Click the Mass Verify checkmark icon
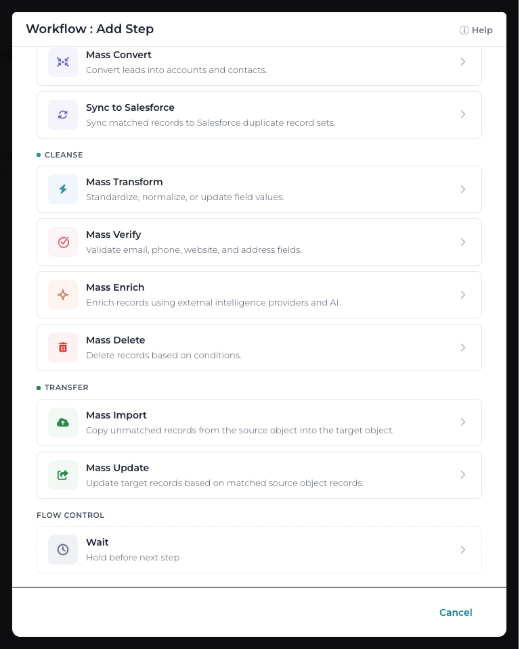Image resolution: width=519 pixels, height=649 pixels. pos(63,242)
